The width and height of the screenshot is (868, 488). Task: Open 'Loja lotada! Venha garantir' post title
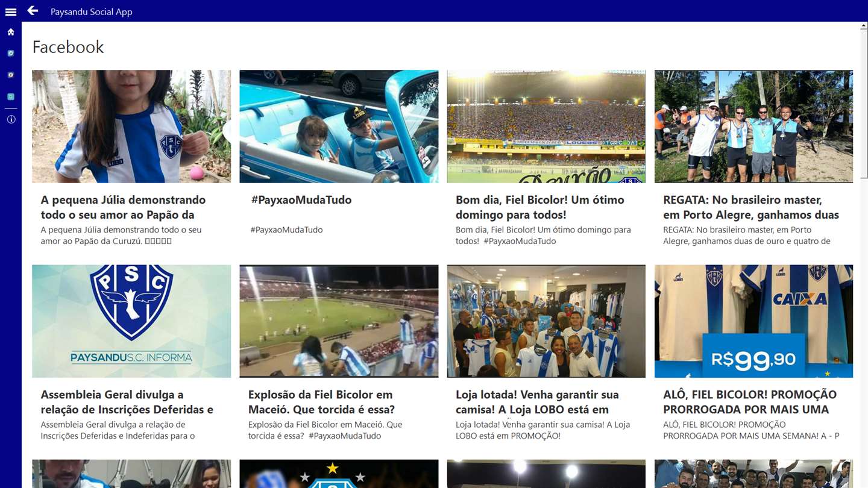click(x=537, y=402)
